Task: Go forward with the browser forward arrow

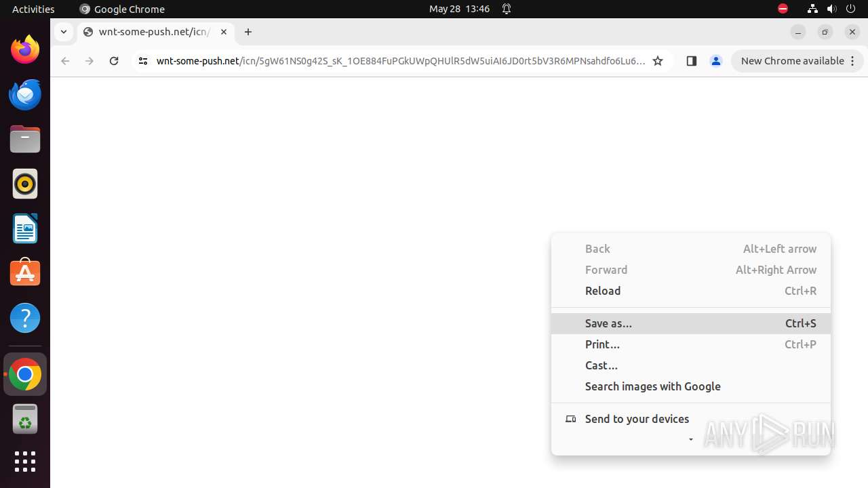Action: click(x=90, y=61)
